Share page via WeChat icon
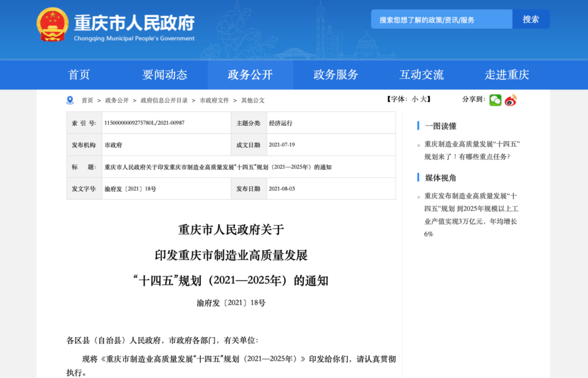 [495, 100]
